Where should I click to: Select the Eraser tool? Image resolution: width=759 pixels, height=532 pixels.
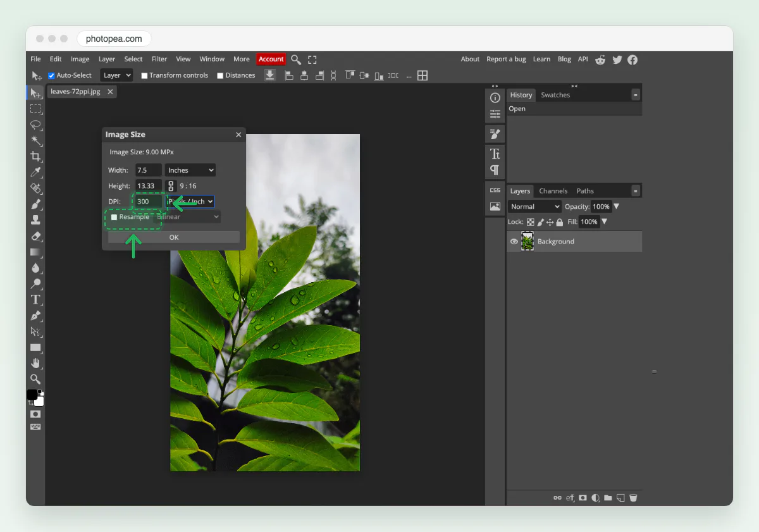[35, 236]
